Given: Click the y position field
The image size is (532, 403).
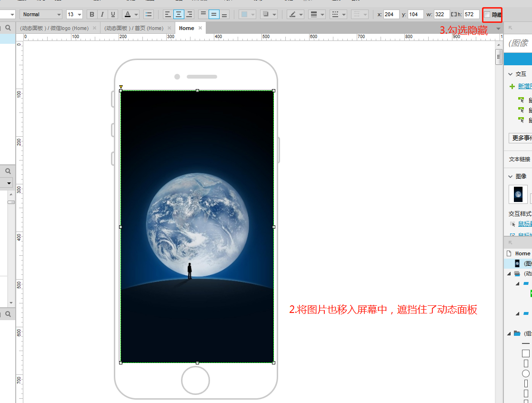Looking at the screenshot, I should pyautogui.click(x=416, y=14).
